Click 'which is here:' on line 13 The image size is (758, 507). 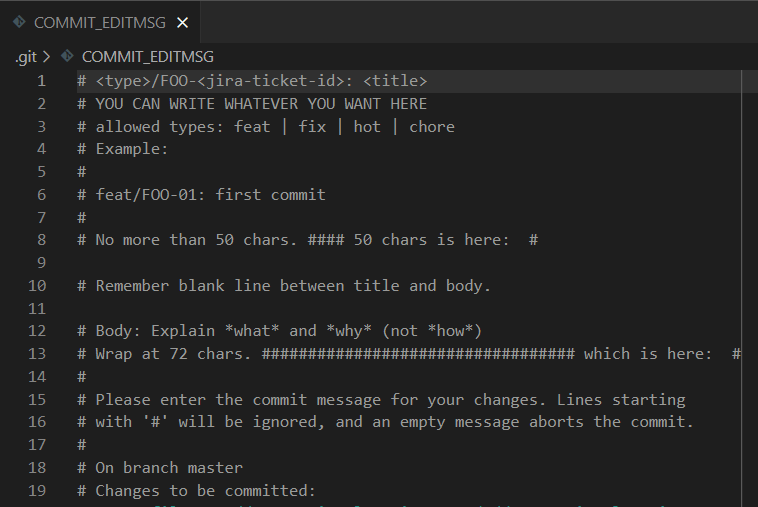tap(648, 354)
